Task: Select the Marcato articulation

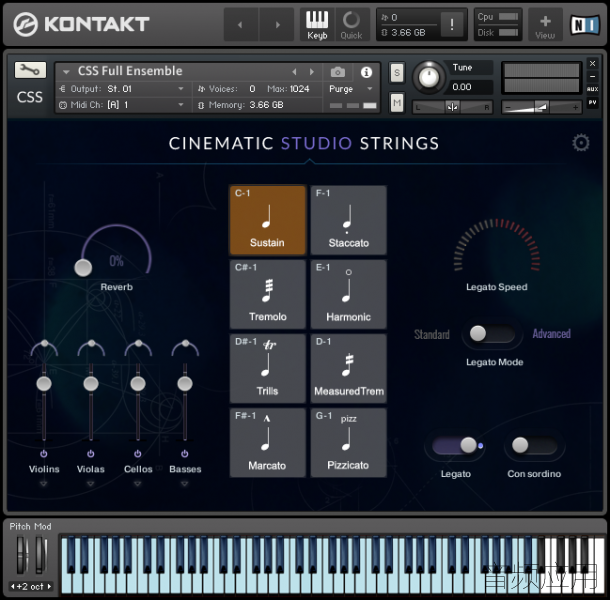Action: pyautogui.click(x=268, y=443)
